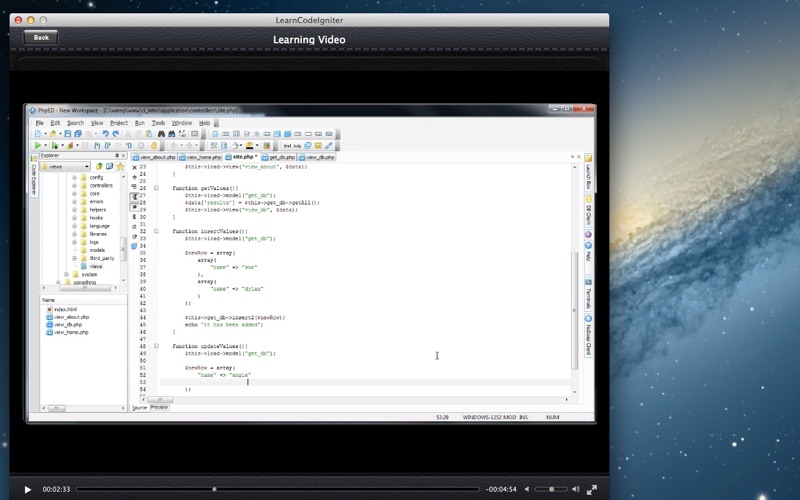Switch to the Preview editor tab
Screen dimensions: 800x500
pyautogui.click(x=159, y=407)
